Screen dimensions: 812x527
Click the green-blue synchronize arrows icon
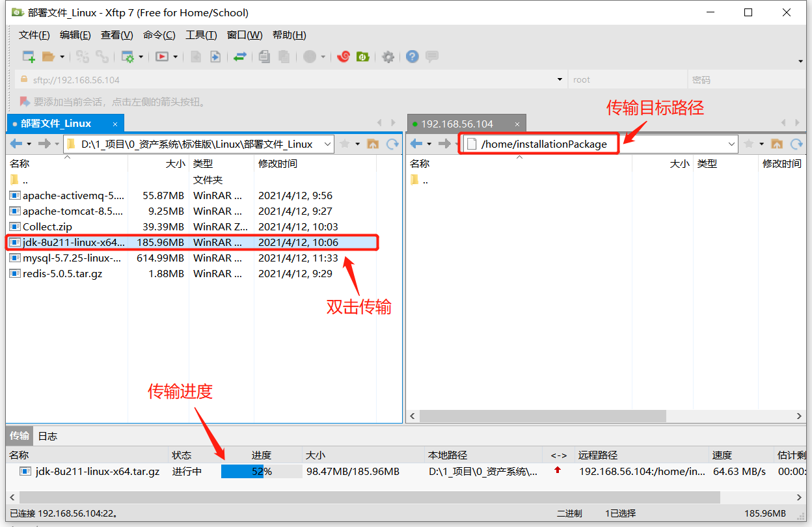point(240,57)
